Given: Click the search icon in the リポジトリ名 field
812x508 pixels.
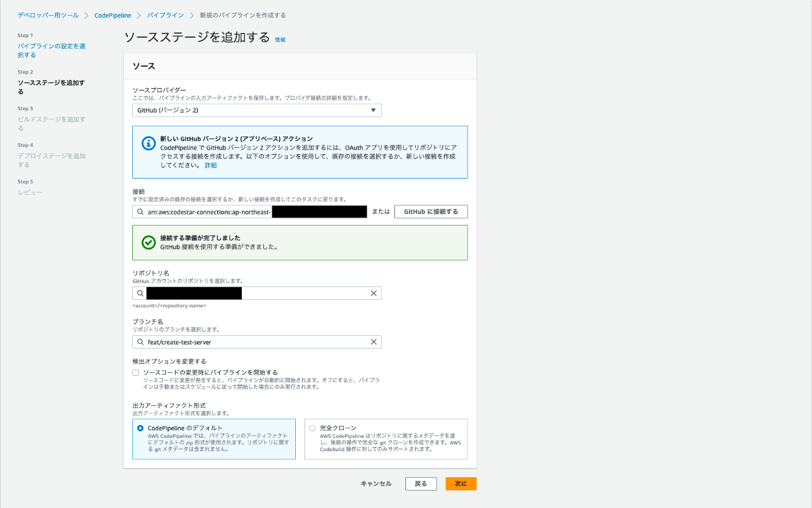Looking at the screenshot, I should click(x=140, y=293).
